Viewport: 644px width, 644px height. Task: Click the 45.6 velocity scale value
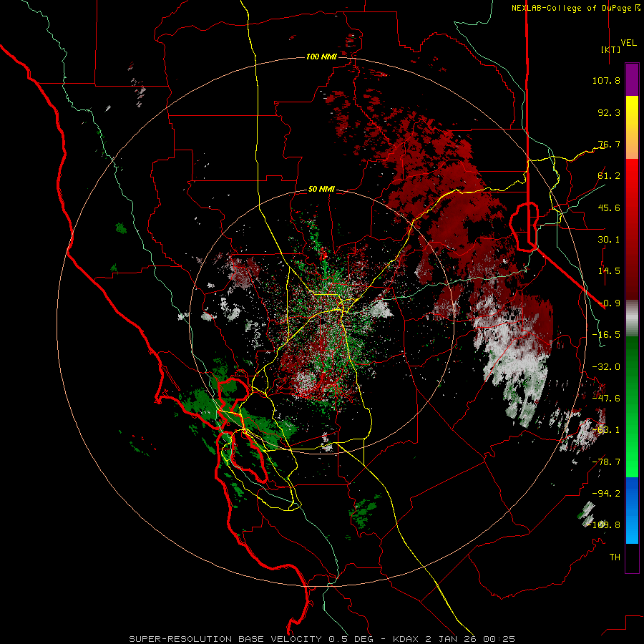click(x=609, y=208)
